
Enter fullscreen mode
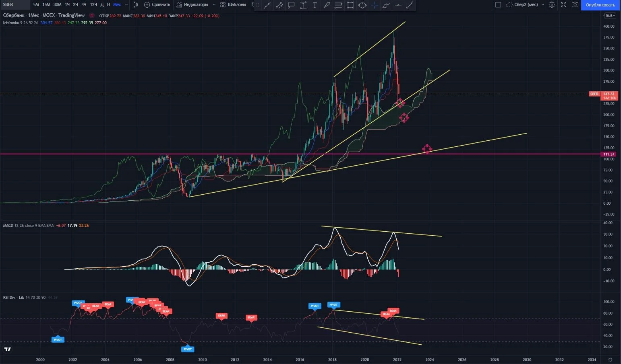563,5
